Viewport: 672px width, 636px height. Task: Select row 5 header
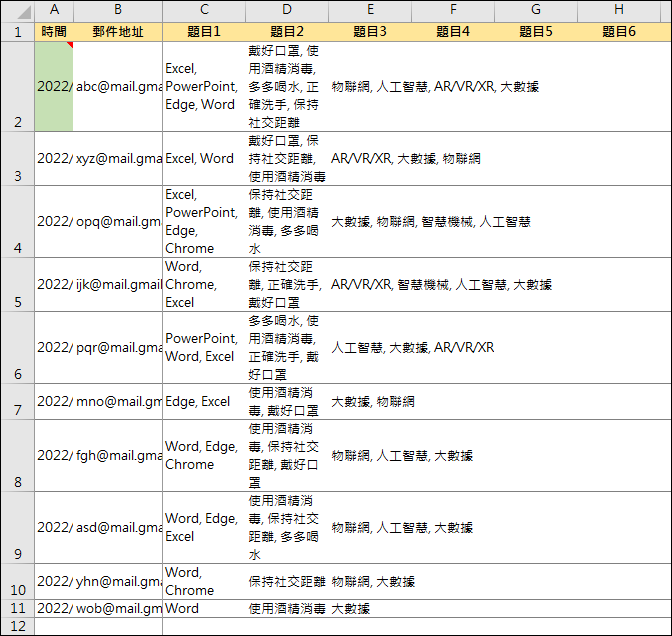pyautogui.click(x=18, y=285)
